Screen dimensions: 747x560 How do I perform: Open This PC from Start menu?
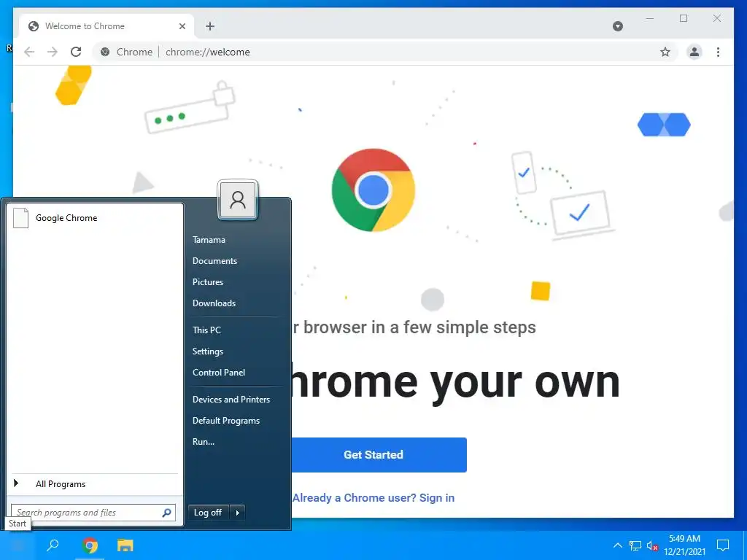tap(206, 330)
